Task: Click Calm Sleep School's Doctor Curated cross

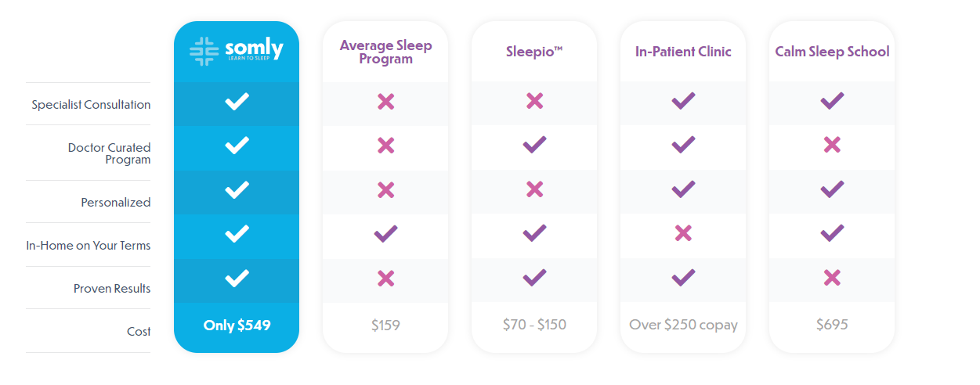Action: (x=832, y=145)
